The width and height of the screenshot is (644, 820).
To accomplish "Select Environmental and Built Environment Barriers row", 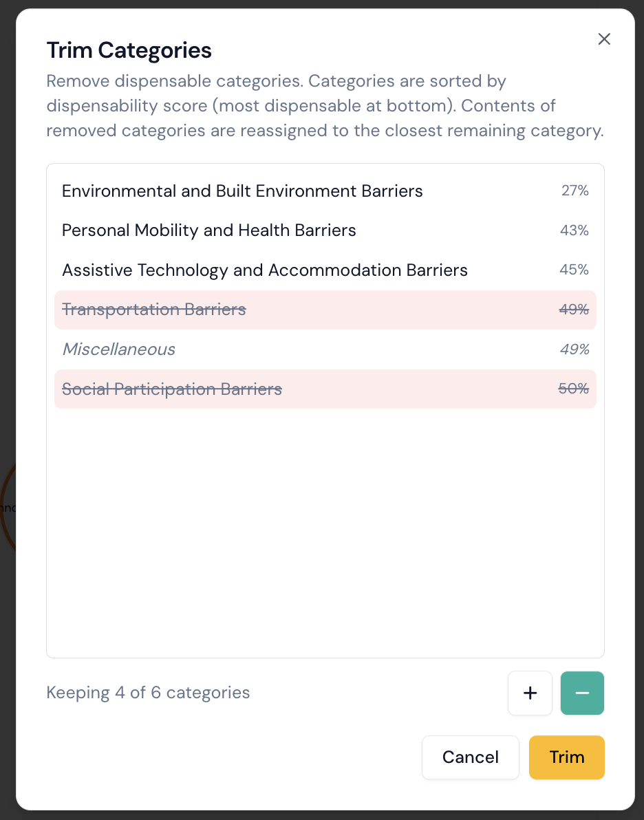I will [242, 191].
